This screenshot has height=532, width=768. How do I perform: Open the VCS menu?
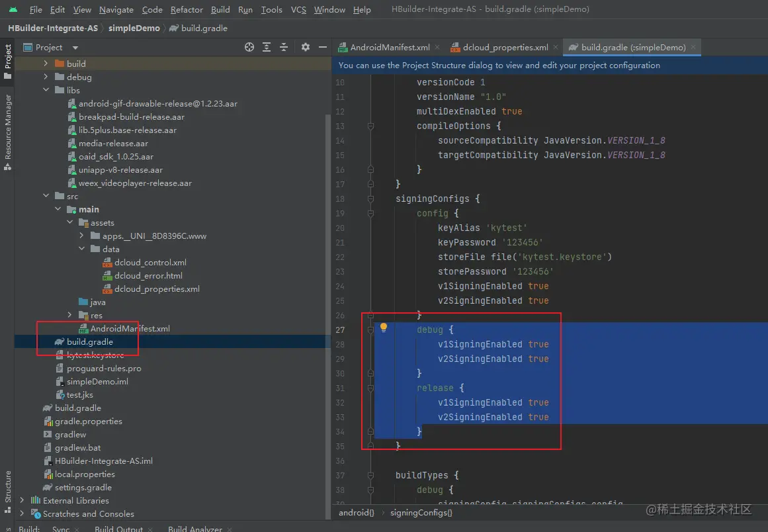(298, 9)
